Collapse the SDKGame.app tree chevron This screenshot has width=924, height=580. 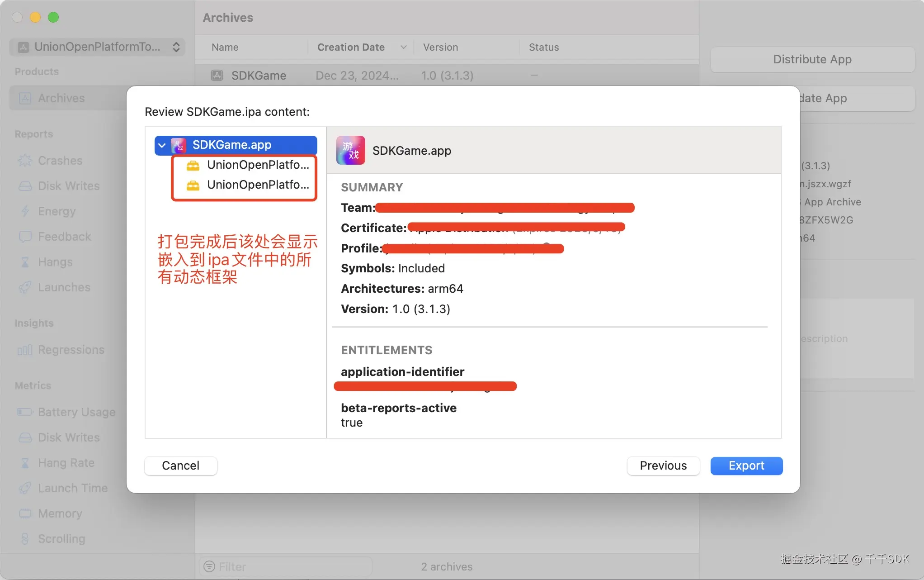click(162, 145)
